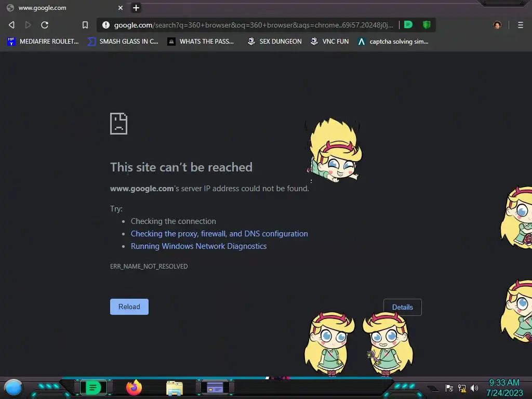
Task: Click ERR_NAME_NOT_RESOLVED error code text
Action: click(x=149, y=267)
